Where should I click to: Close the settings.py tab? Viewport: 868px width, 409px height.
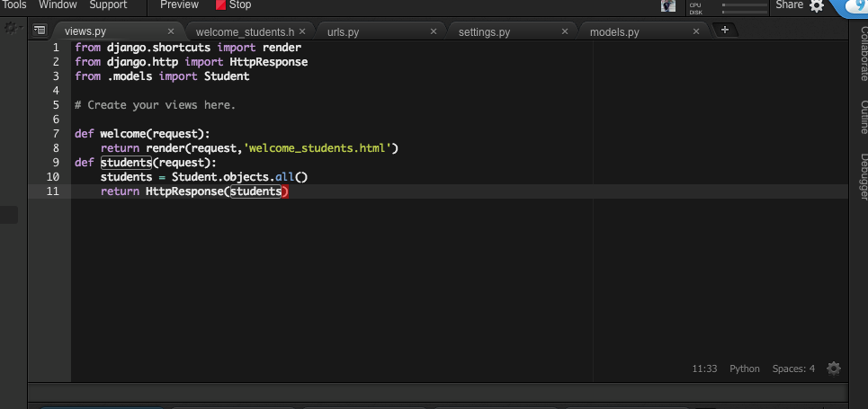[x=565, y=31]
